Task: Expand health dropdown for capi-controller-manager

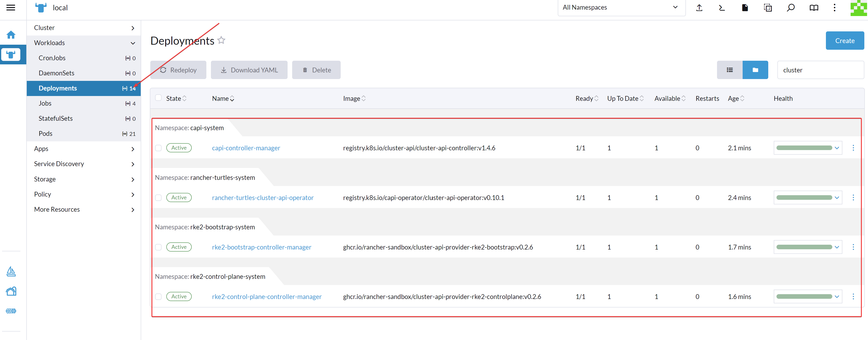Action: click(x=837, y=148)
